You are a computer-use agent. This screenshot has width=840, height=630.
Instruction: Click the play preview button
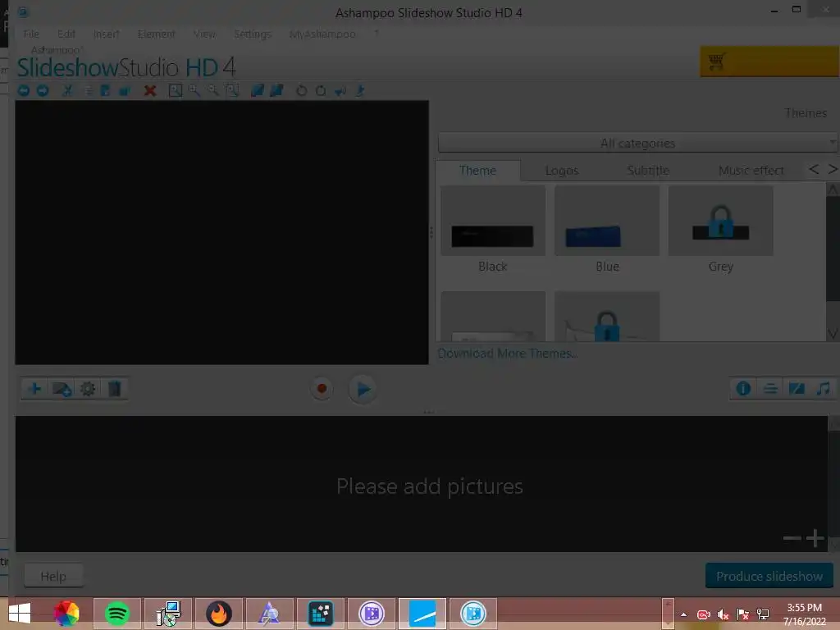pos(363,389)
